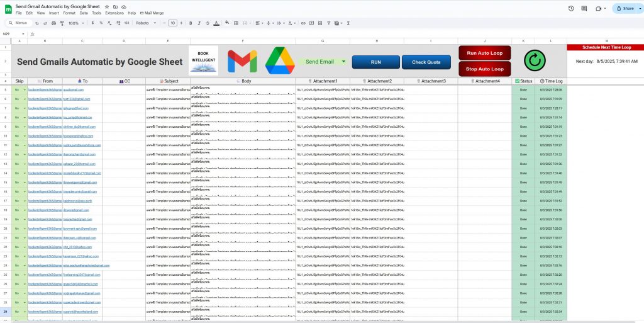Open the Mail Merge menu

point(152,13)
